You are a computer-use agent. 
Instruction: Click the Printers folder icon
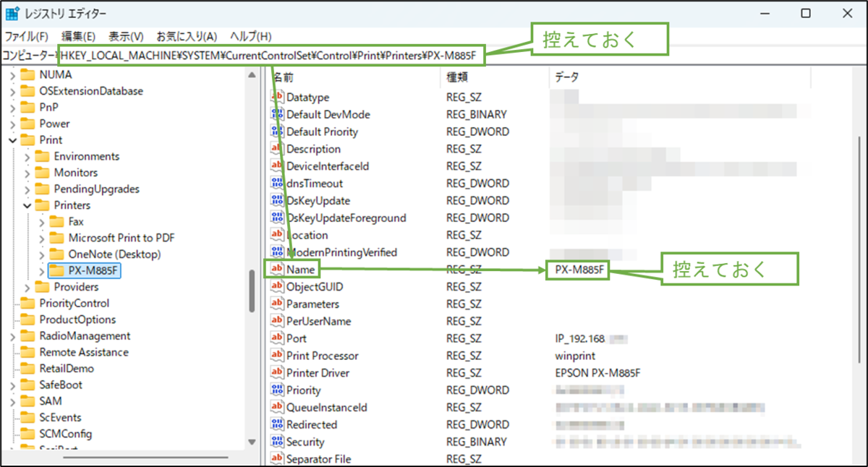pos(42,205)
